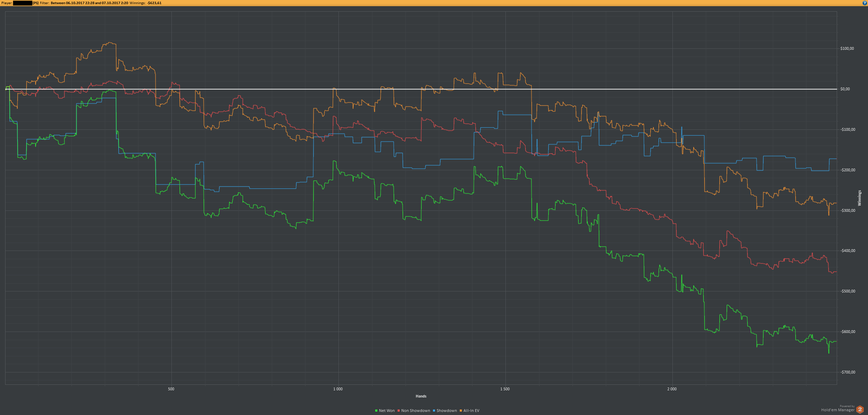Toggle the Non Showdown legend label

[415, 411]
